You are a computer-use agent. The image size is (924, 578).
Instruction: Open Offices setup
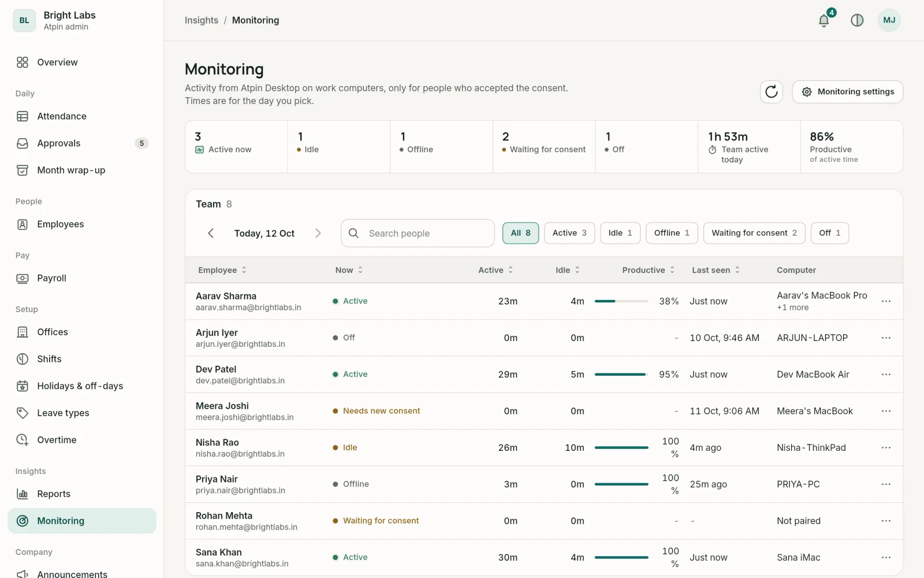coord(82,332)
